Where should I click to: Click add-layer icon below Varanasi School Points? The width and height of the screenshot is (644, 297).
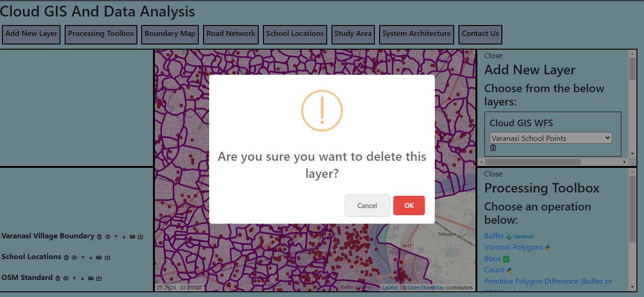point(493,148)
